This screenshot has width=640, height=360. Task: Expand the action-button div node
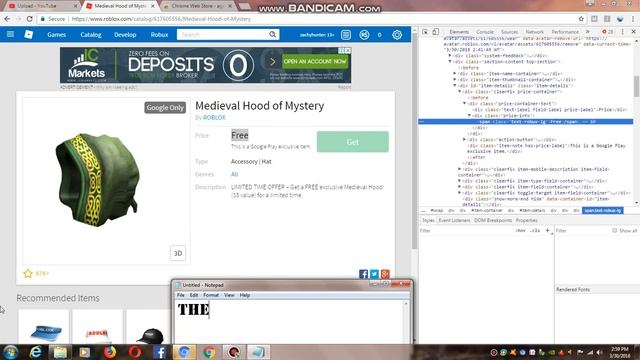(x=464, y=140)
